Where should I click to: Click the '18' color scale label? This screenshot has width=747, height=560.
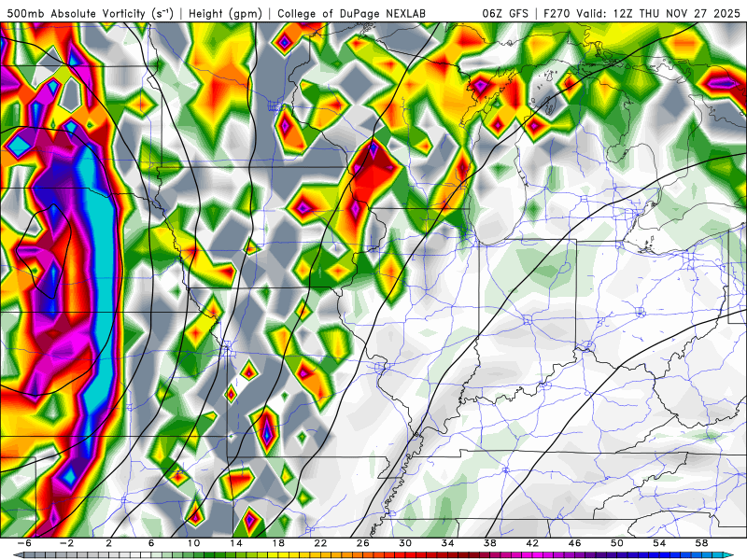278,543
